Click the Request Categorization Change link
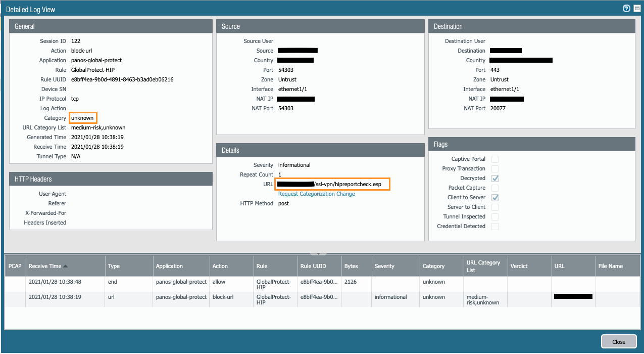Screen dimensions: 644x354 316,194
